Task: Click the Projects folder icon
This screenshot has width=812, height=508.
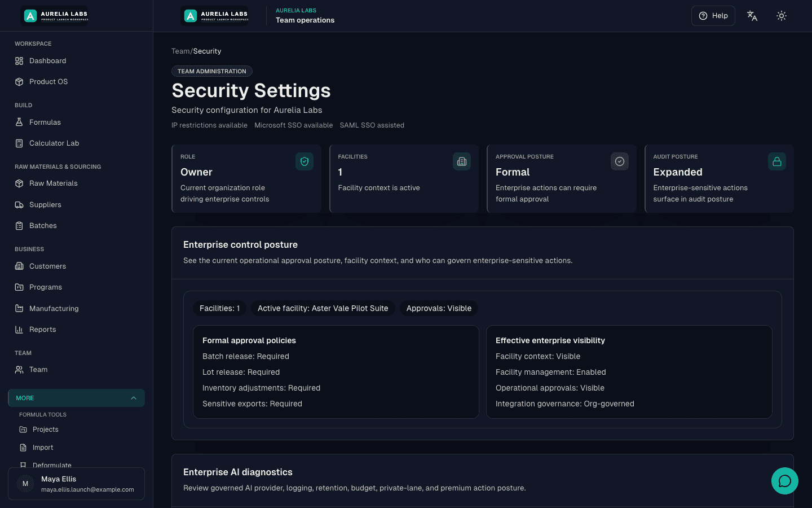Action: 23,430
